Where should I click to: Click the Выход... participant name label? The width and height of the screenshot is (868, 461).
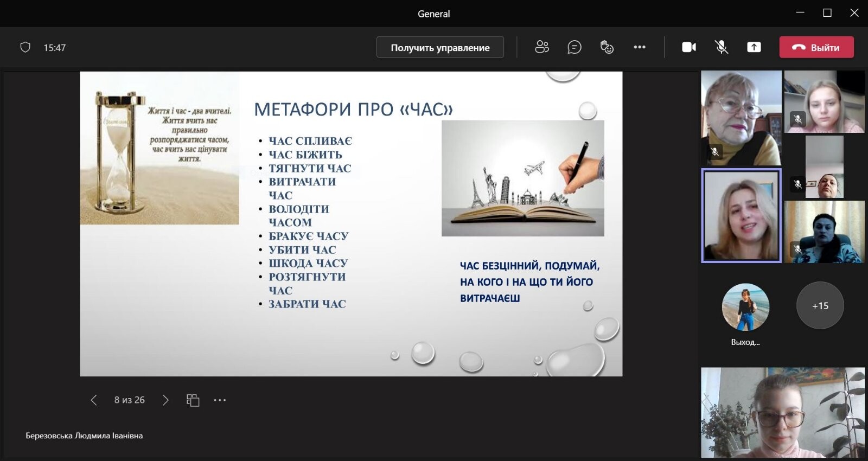click(745, 342)
